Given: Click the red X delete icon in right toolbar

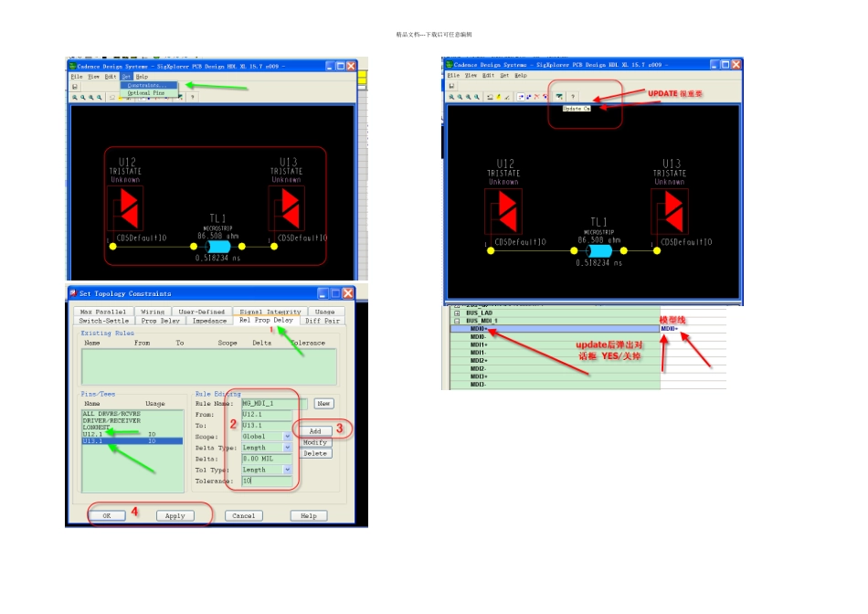Looking at the screenshot, I should [x=536, y=96].
